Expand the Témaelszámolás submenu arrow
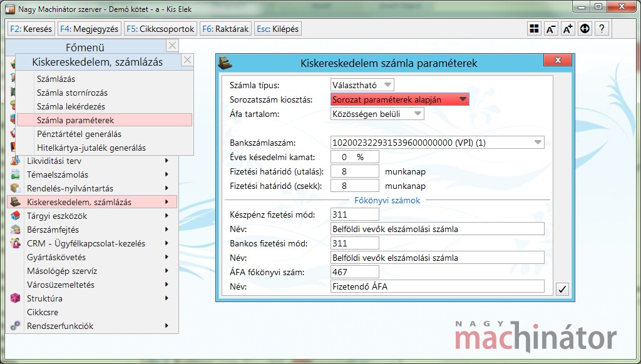Viewport: 641px width, 364px height. [167, 174]
